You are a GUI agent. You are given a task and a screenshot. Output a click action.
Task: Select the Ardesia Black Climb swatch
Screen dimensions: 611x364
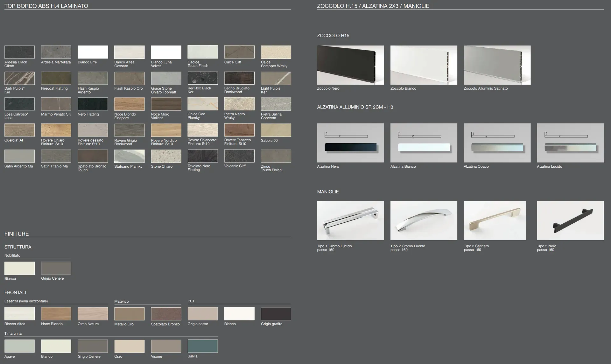coord(19,52)
